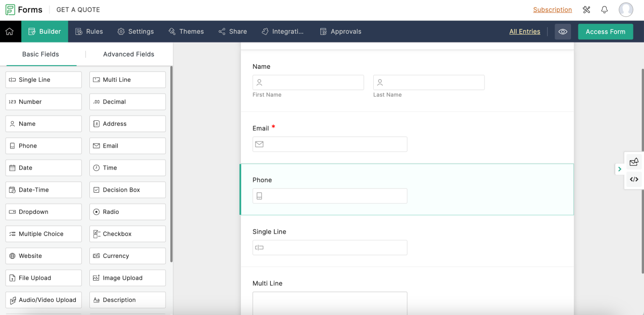Select the Multi Line label on form
This screenshot has height=315, width=644.
click(x=267, y=284)
